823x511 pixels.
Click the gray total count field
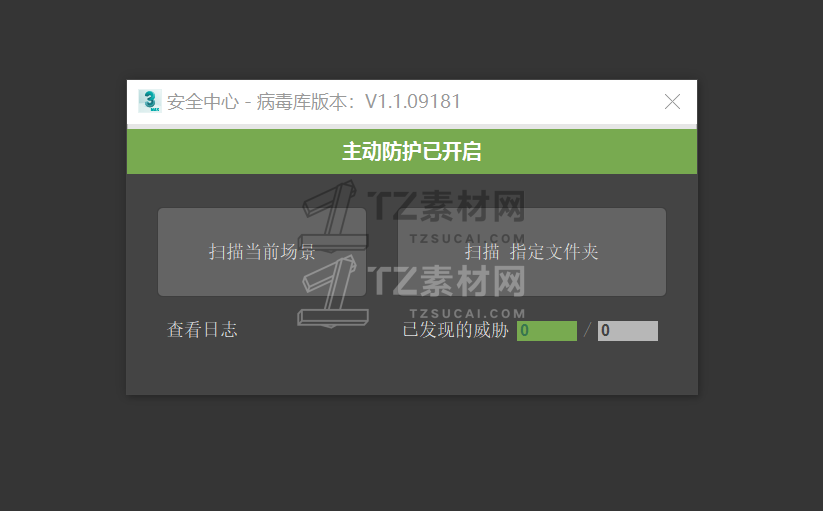(x=628, y=331)
